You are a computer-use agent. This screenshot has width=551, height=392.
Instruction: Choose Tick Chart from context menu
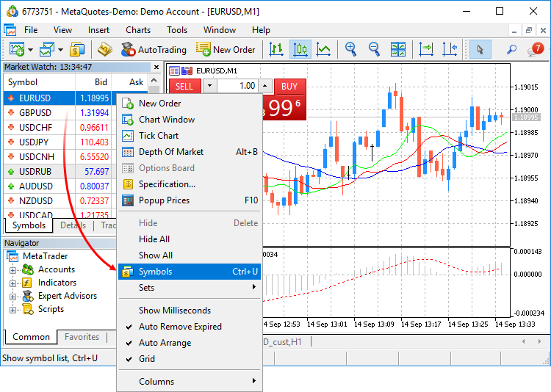tap(190, 136)
